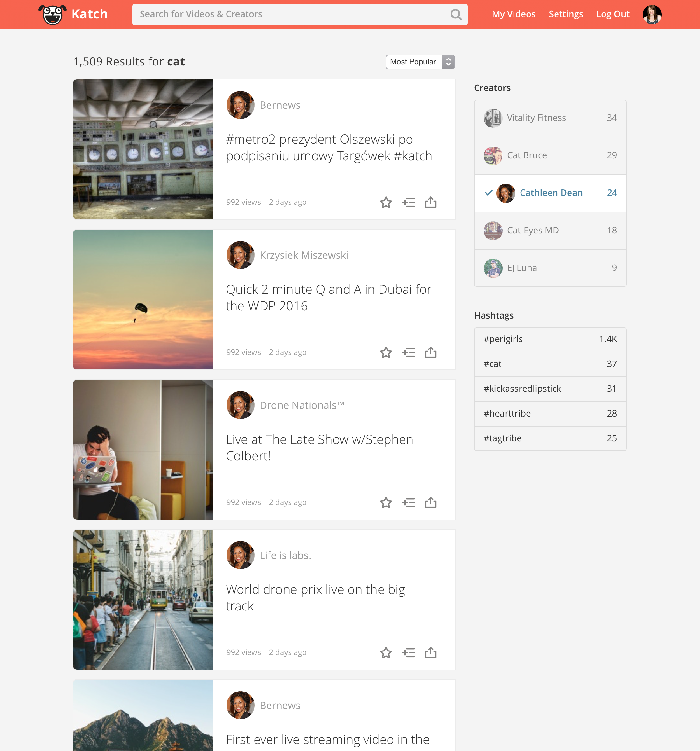
Task: Open the Most Popular sort dropdown
Action: tap(420, 62)
